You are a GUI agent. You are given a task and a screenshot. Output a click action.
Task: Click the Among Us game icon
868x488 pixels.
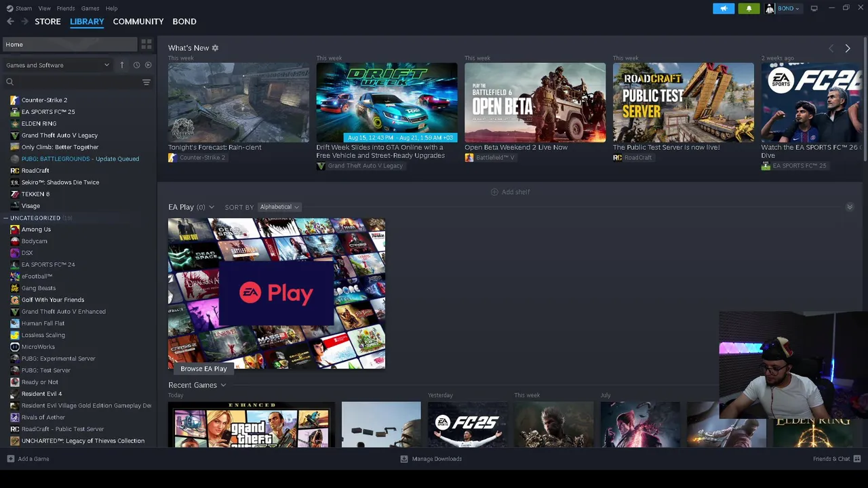point(15,229)
